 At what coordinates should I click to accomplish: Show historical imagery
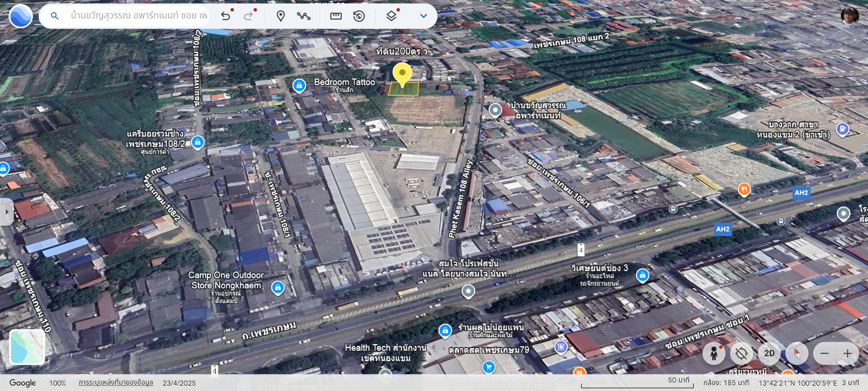(359, 16)
